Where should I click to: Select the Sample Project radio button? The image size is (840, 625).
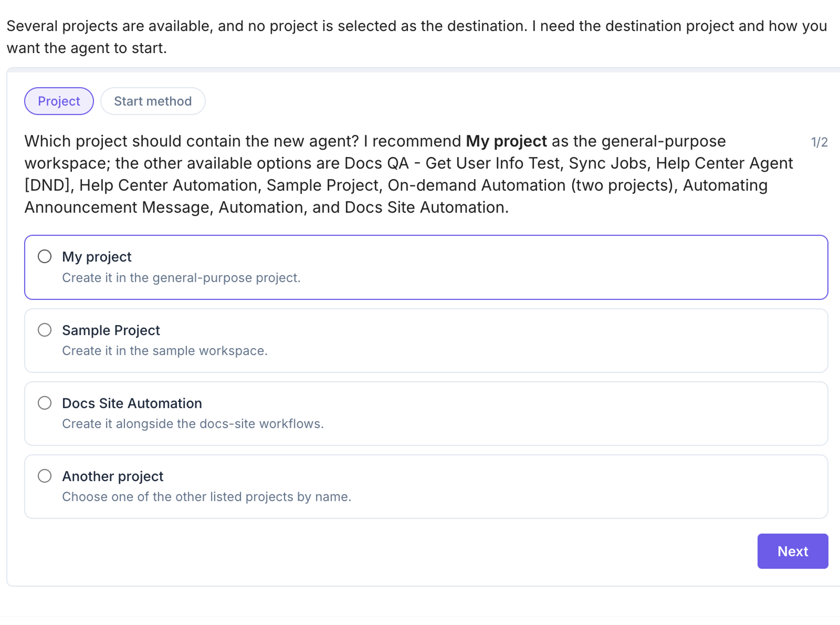tap(45, 330)
